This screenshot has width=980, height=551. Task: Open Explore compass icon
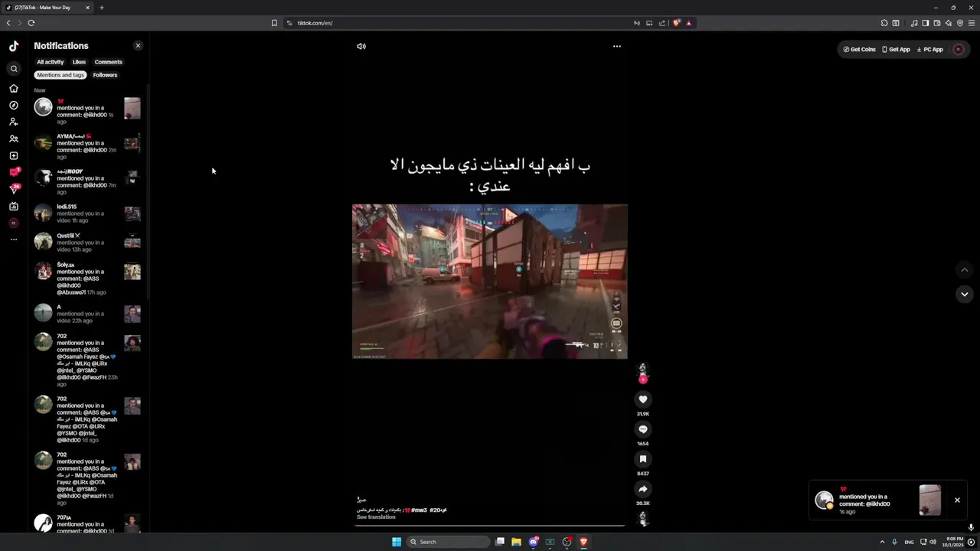pos(14,105)
